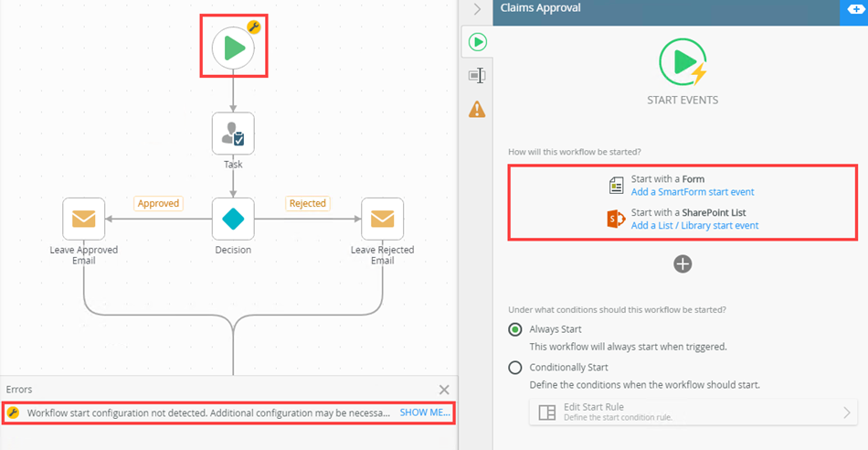The width and height of the screenshot is (868, 450).
Task: Select the Always Start radio button
Action: (x=514, y=330)
